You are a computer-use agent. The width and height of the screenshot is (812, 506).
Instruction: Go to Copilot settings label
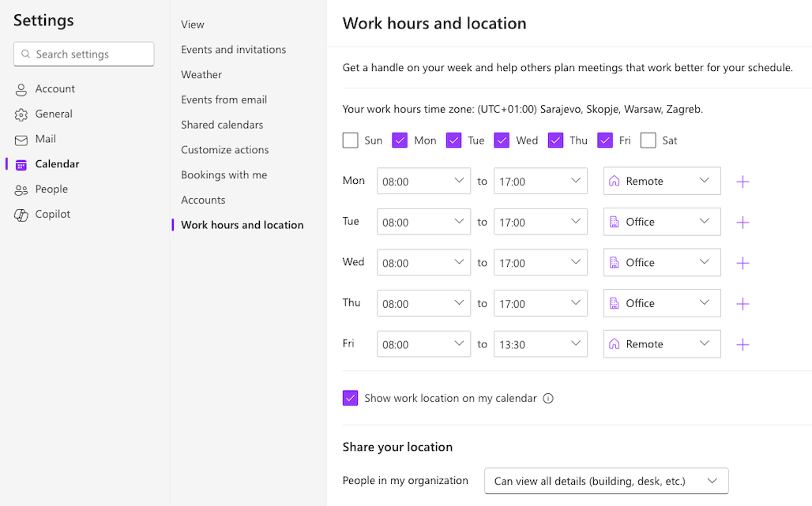coord(52,214)
